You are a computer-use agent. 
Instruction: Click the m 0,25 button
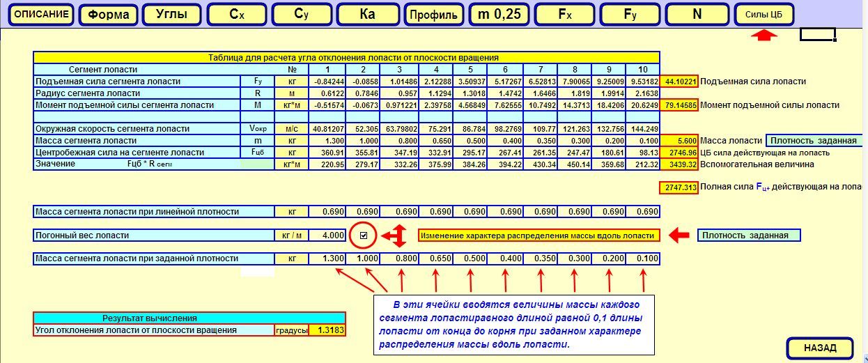[x=499, y=15]
